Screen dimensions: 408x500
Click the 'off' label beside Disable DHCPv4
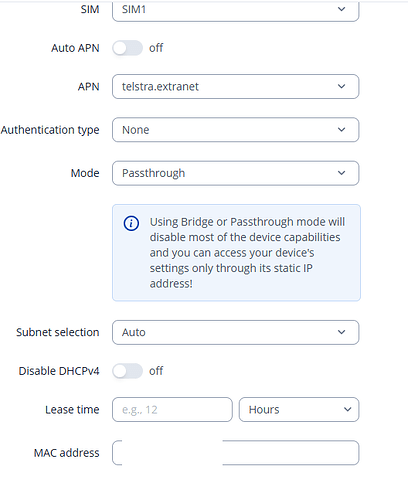coord(156,371)
